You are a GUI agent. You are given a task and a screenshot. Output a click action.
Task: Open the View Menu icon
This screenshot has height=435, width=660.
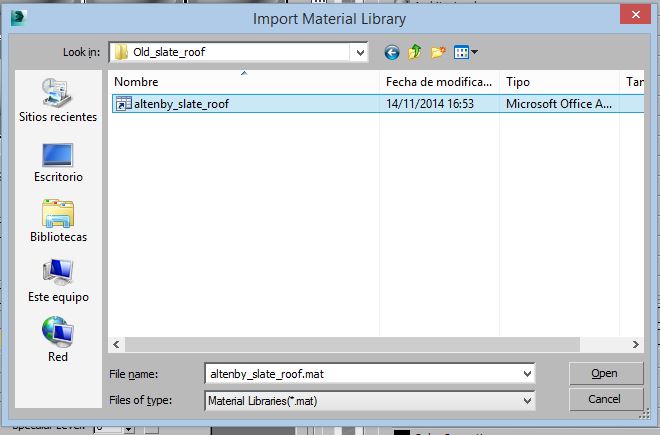(x=465, y=52)
